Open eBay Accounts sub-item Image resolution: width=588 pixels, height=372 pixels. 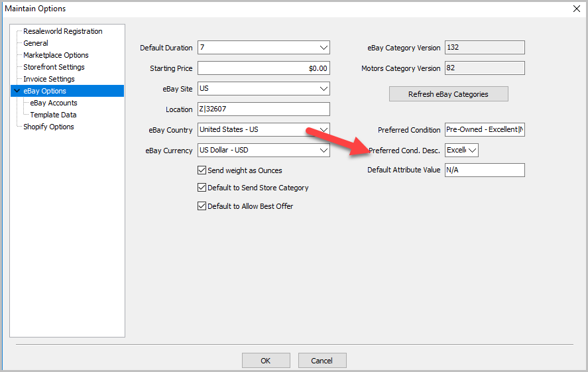pyautogui.click(x=54, y=103)
